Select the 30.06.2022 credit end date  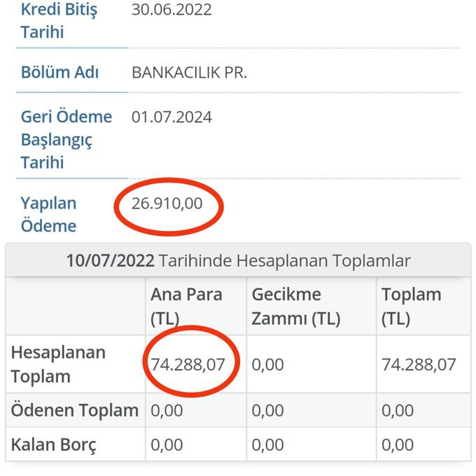coord(171,10)
